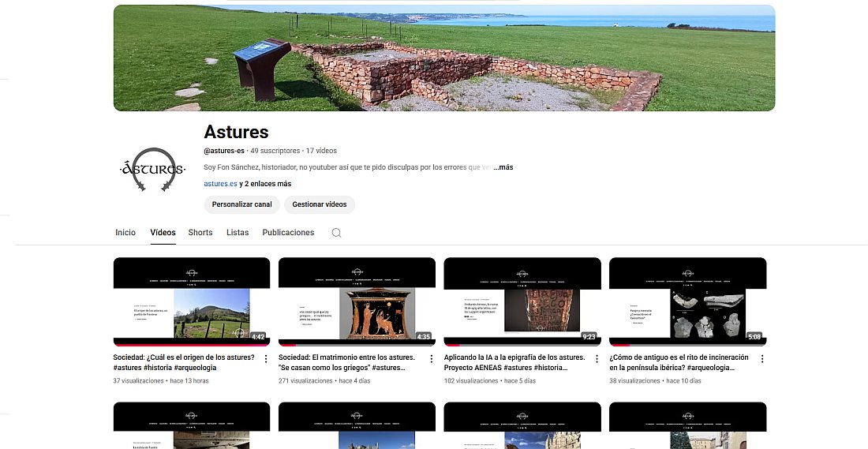The image size is (868, 449).
Task: Open video title 'El matrimonio entre los astures'
Action: click(x=346, y=363)
